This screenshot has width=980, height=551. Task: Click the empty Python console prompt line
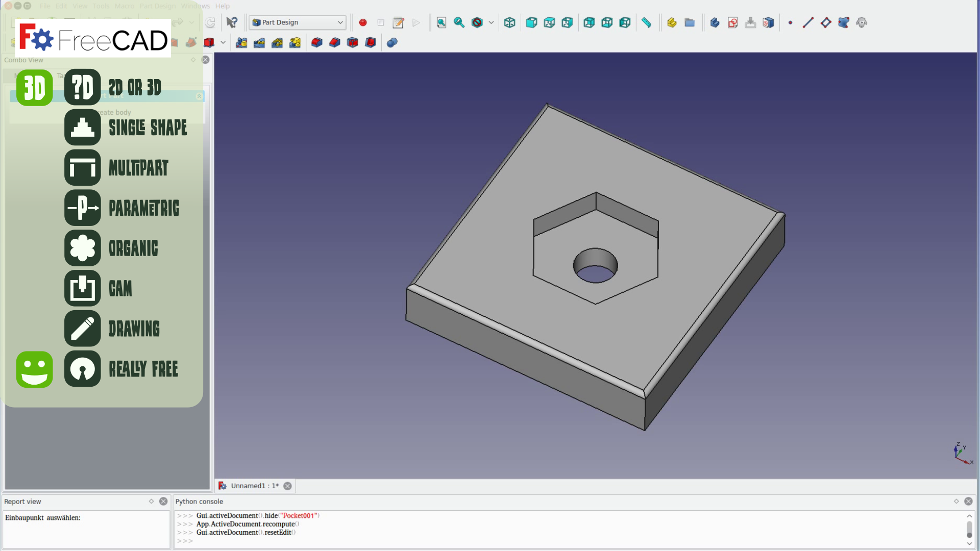(569, 541)
